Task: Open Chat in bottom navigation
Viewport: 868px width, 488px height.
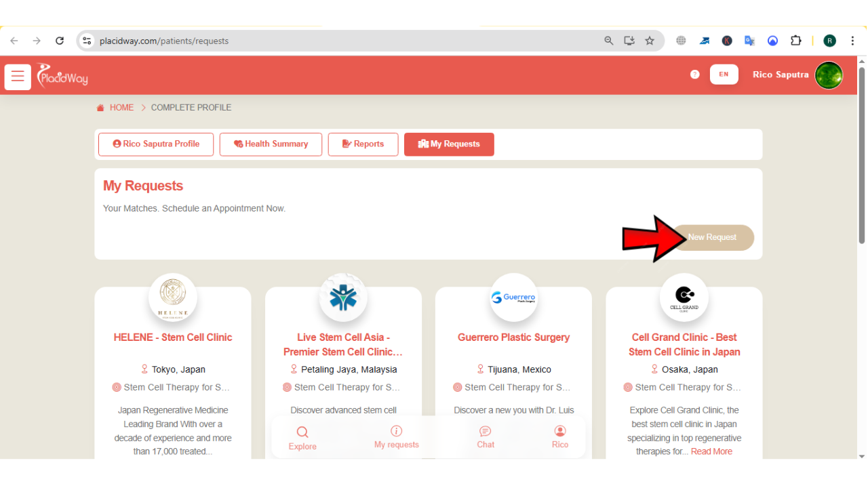Action: (486, 437)
